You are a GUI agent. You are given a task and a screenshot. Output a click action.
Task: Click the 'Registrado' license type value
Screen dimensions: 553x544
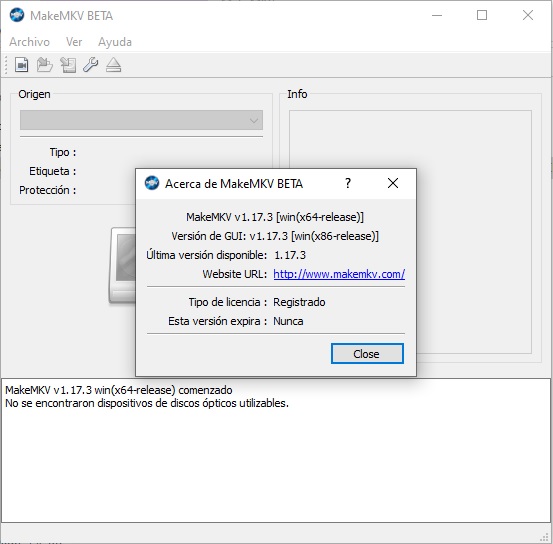[x=299, y=302]
